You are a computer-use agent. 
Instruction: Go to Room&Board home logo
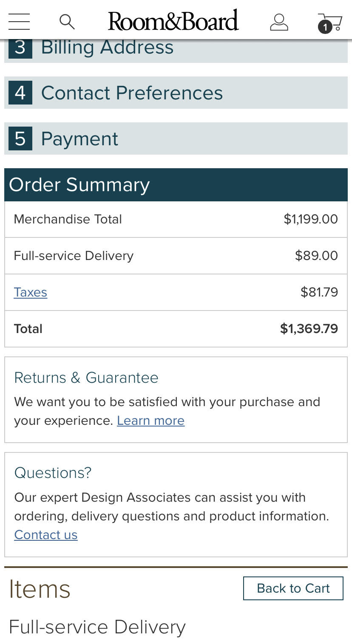point(173,21)
